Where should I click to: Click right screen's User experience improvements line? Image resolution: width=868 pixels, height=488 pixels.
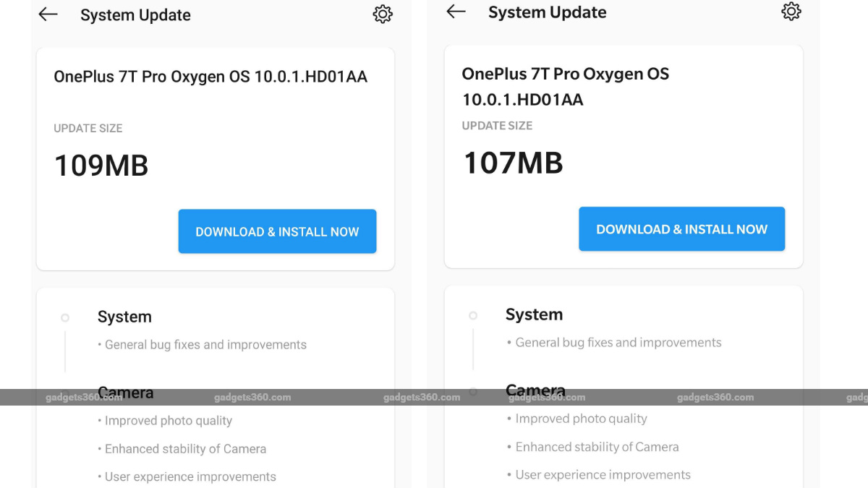point(598,475)
